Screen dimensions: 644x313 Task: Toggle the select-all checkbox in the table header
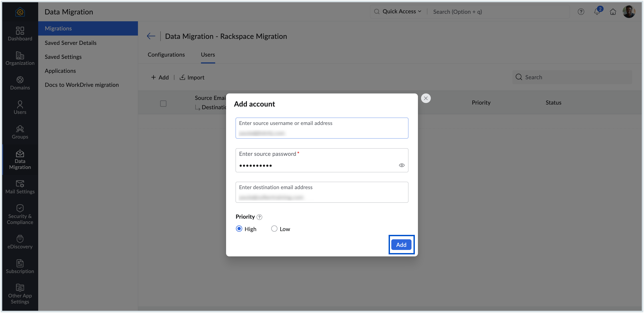point(163,103)
